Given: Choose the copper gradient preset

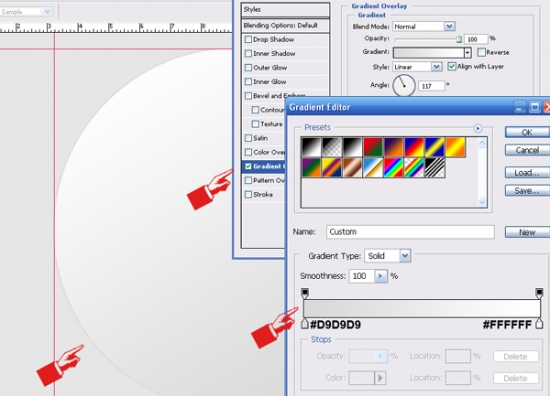Looking at the screenshot, I should click(x=352, y=168).
